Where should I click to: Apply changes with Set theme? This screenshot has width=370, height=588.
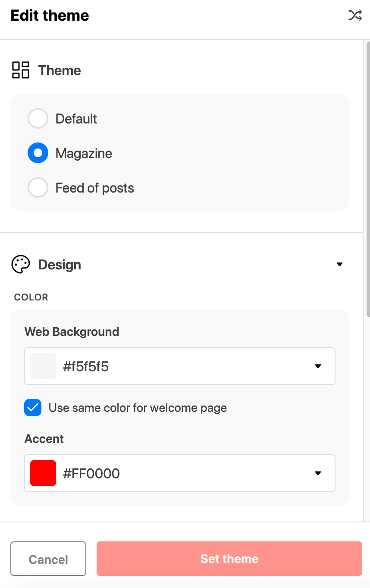229,559
